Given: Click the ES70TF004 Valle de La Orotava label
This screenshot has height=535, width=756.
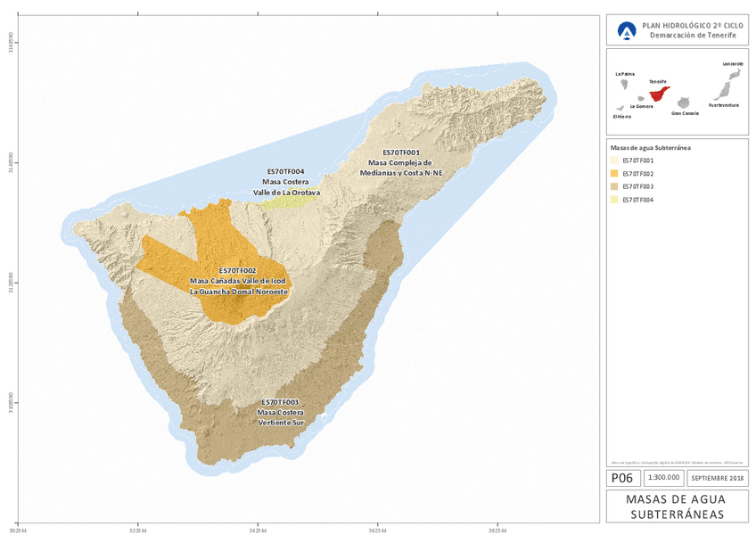Looking at the screenshot, I should click(x=286, y=181).
